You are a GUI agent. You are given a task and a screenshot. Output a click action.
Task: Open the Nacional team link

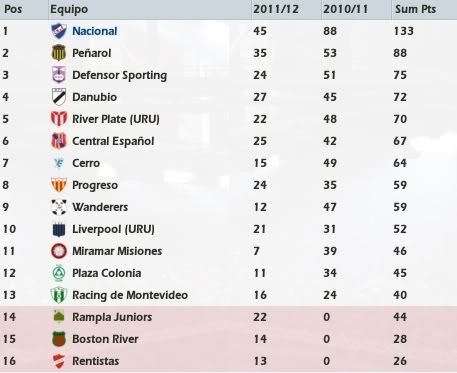95,31
